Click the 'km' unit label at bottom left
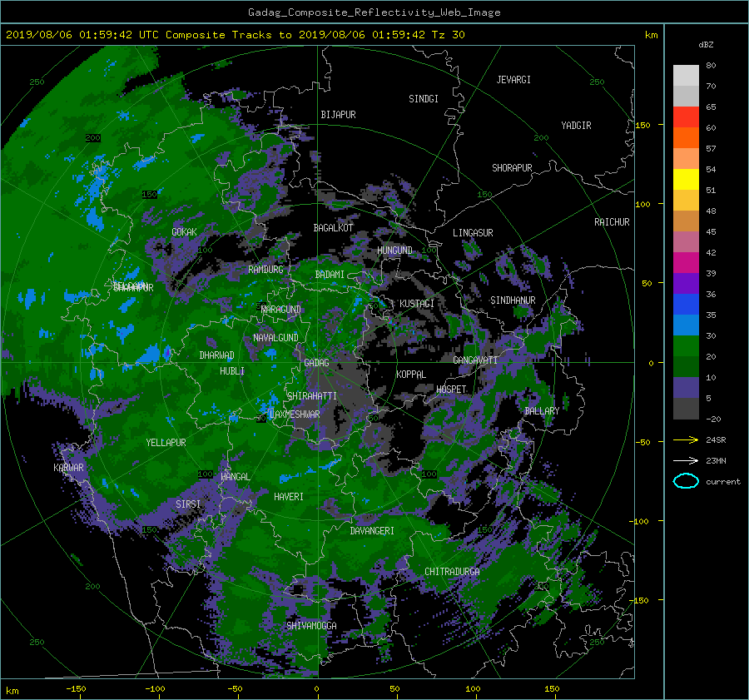 click(x=12, y=691)
